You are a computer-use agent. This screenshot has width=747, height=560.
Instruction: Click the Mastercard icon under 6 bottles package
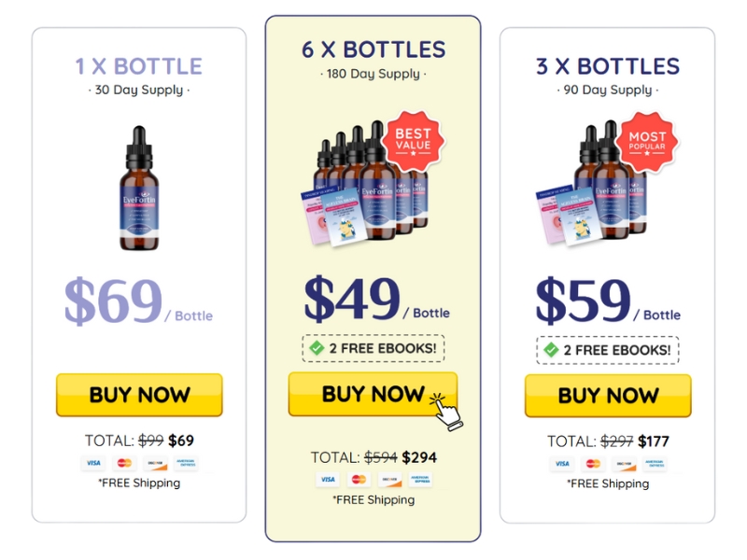pos(359,480)
